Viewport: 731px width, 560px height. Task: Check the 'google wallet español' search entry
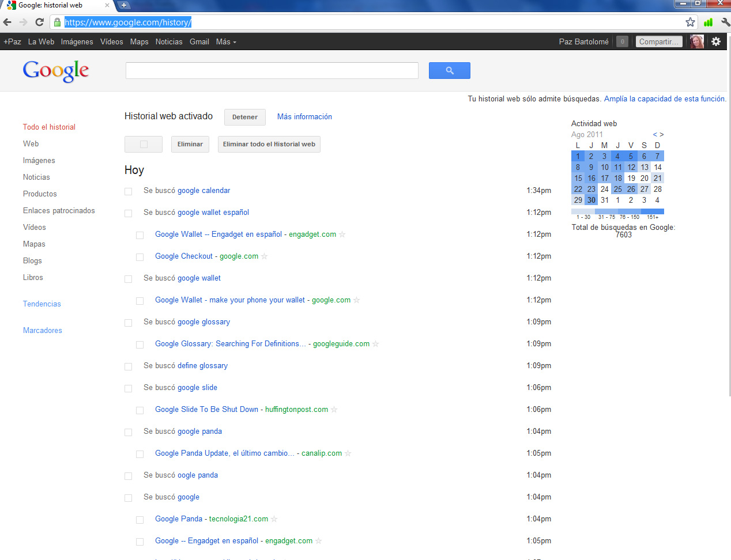129,213
